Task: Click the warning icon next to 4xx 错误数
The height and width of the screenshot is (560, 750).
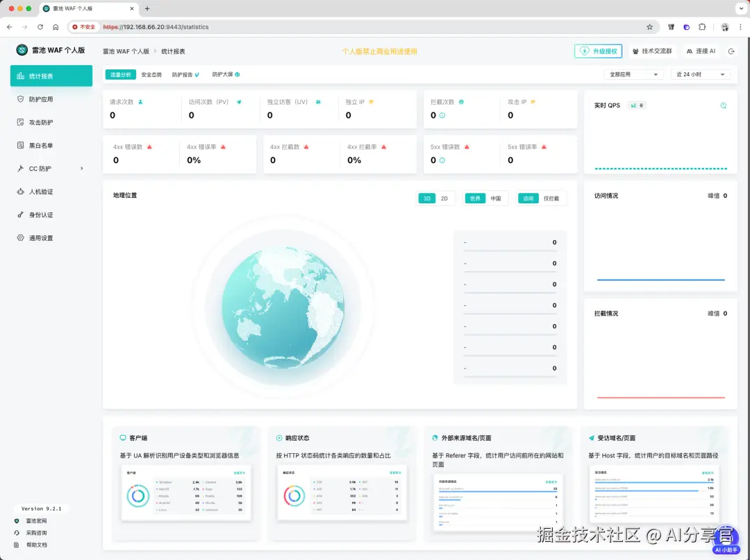Action: (150, 146)
